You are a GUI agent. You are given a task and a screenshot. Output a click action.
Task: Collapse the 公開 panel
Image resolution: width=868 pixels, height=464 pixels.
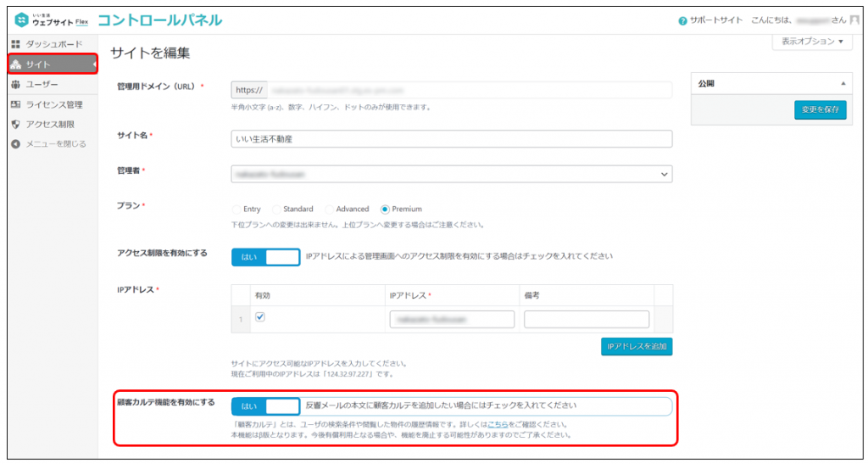pos(843,84)
